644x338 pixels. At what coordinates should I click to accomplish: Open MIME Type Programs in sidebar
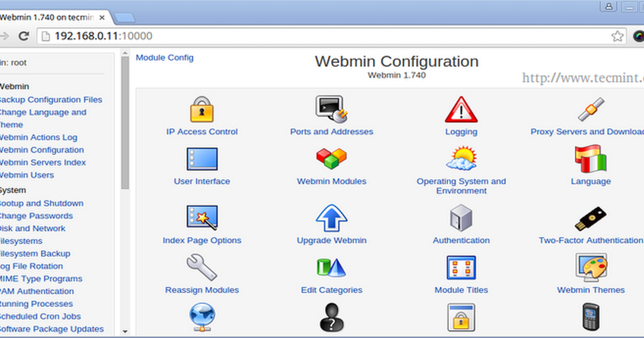click(41, 279)
